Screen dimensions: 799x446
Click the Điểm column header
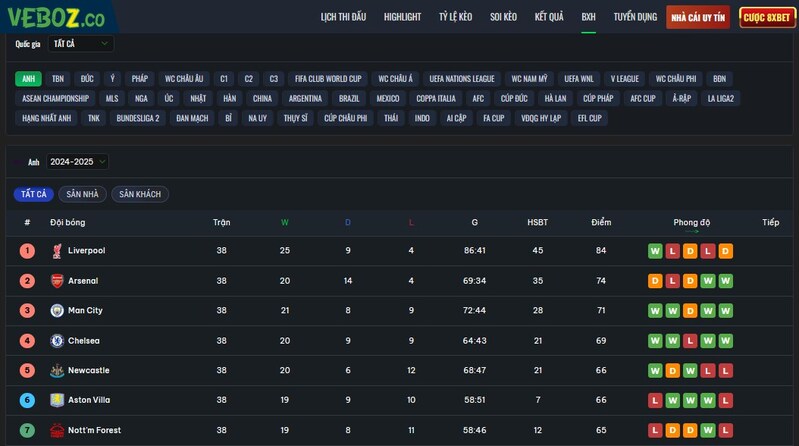click(601, 222)
